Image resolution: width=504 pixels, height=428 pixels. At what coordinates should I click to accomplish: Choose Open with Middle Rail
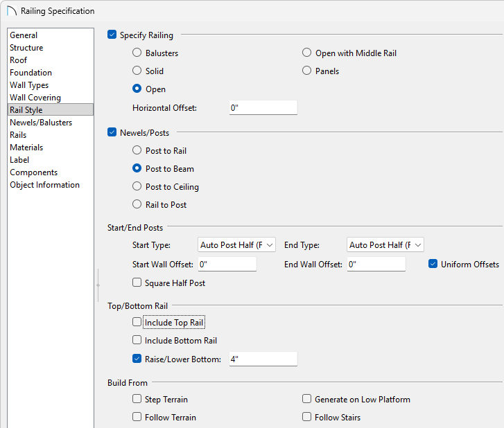tap(306, 53)
